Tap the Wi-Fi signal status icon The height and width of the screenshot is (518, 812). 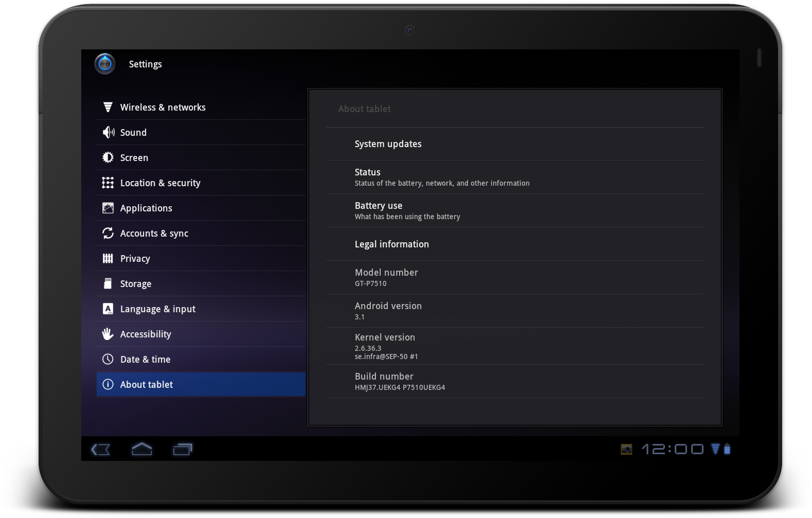(x=715, y=449)
